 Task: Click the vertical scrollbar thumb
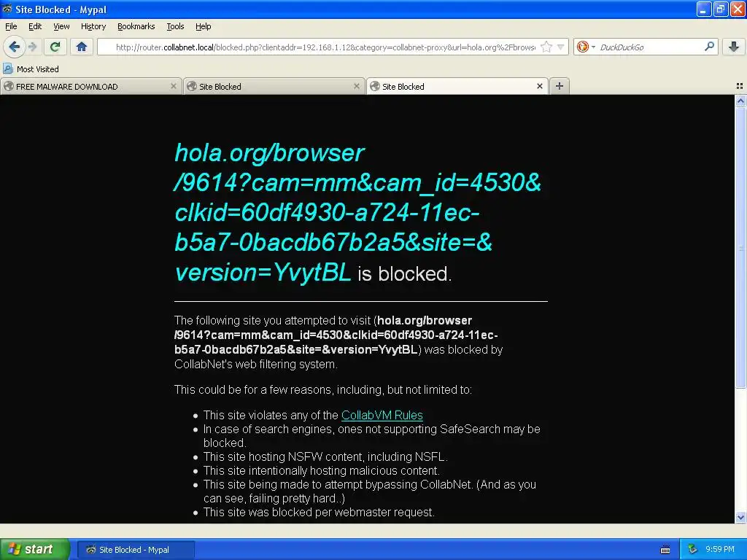coord(740,248)
